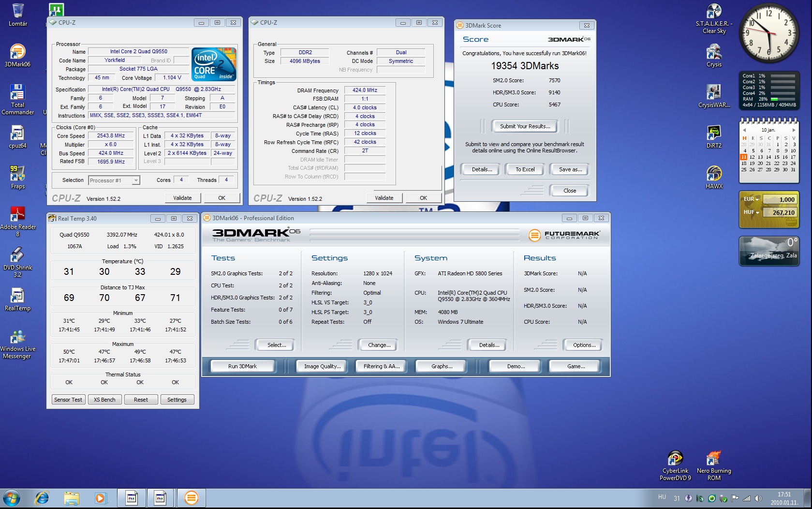Image resolution: width=812 pixels, height=509 pixels.
Task: Launch S.T.A.L.K.E.R. Clear Sky shortcut
Action: coord(714,18)
